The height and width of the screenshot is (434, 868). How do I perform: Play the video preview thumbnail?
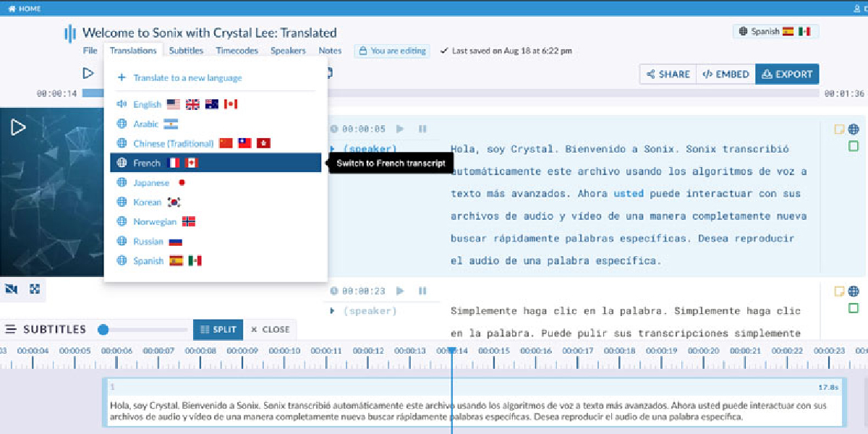pos(18,128)
